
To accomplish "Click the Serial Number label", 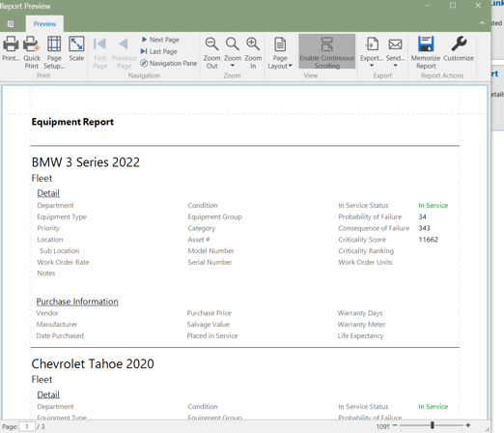I will coord(210,262).
